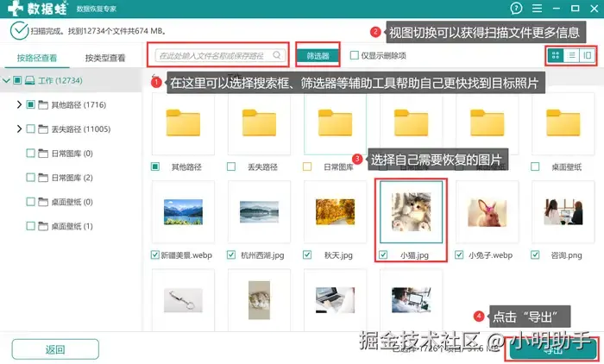Viewport: 604px width, 364px height.
Task: Select the 小猫.jpg cat thumbnail
Action: coord(411,212)
